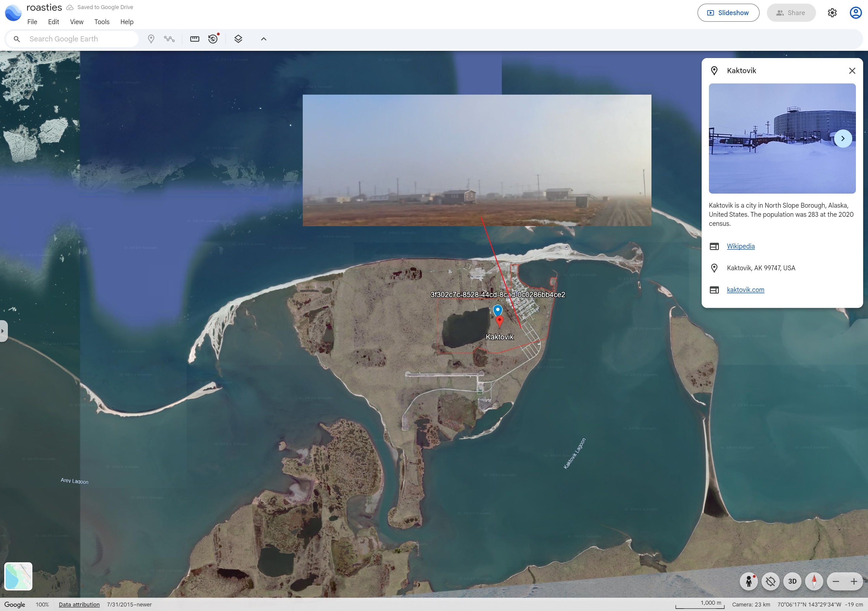Viewport: 868px width, 611px height.
Task: Click the Kaktovik, AK 99747, USA address
Action: [761, 268]
